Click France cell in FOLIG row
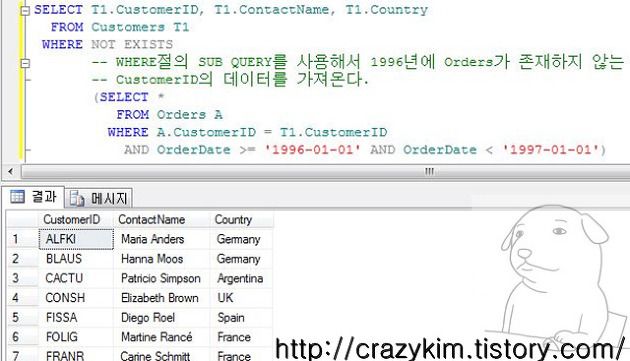Screen dimensions: 630x361 coord(241,337)
